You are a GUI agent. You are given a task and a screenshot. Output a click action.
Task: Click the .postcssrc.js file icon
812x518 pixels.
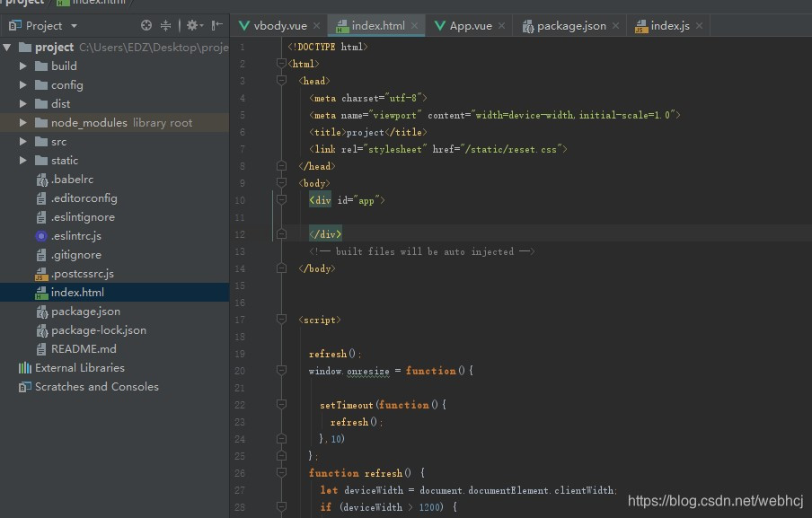click(x=41, y=275)
